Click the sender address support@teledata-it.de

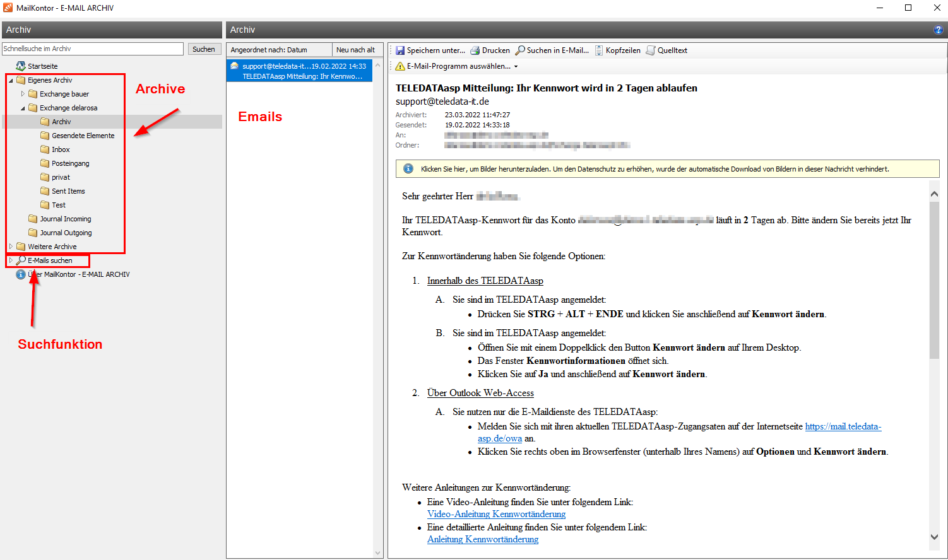(442, 102)
